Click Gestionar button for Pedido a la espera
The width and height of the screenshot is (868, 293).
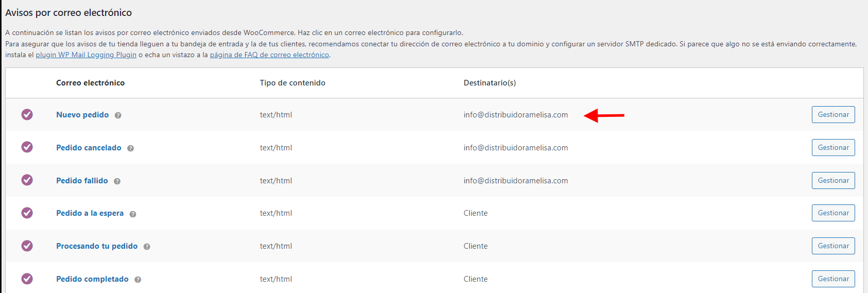(833, 213)
